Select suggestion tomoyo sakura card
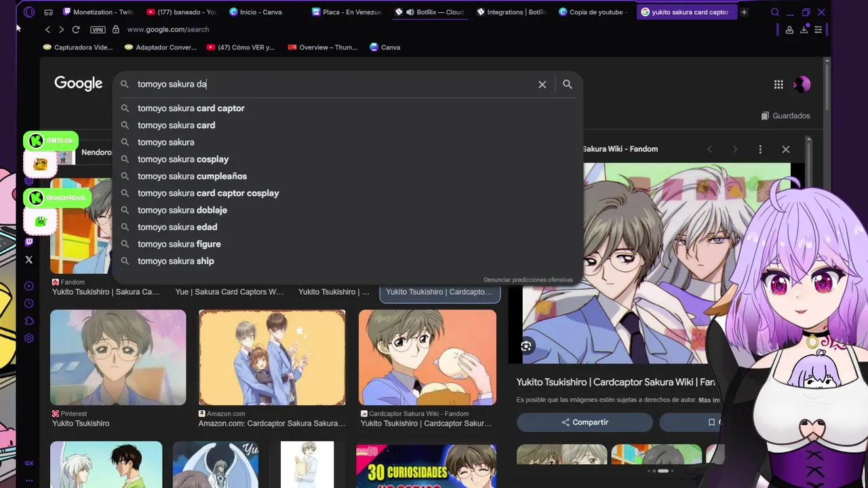This screenshot has height=488, width=868. pos(347,125)
